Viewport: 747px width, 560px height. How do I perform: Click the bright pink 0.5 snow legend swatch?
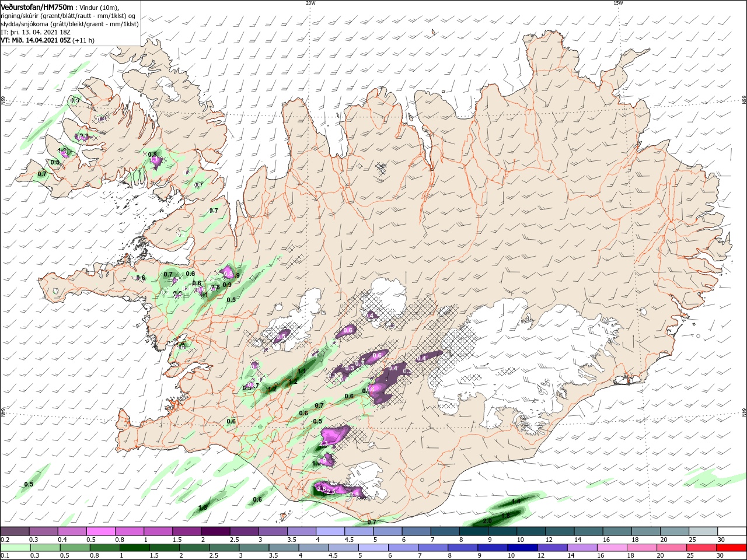100,531
